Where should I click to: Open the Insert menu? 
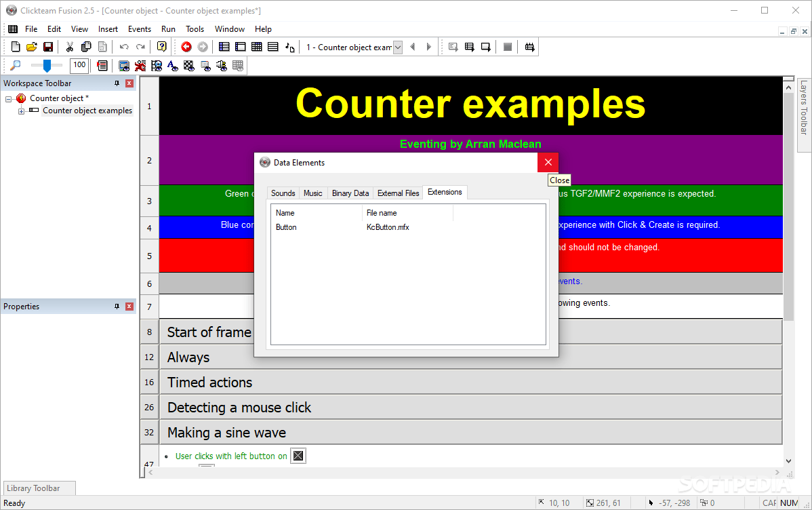click(108, 29)
